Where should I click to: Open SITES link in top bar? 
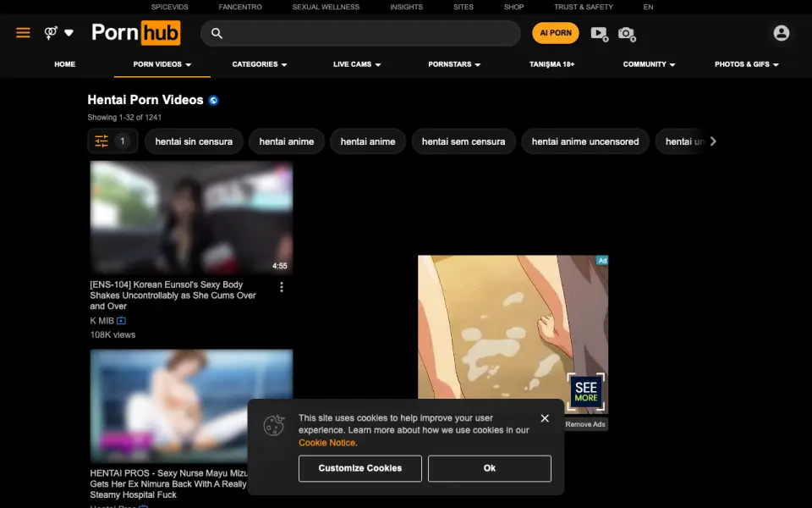(464, 7)
